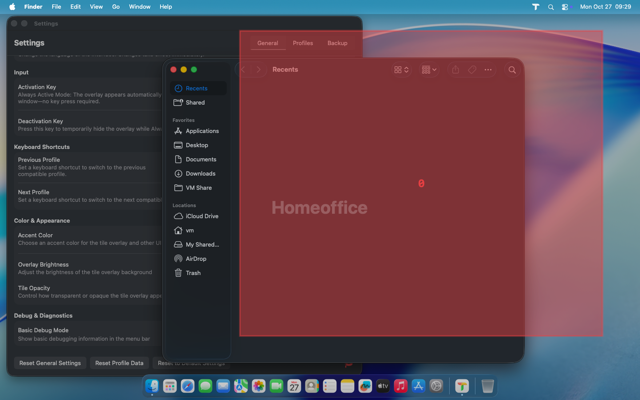Open the Trash in the Dock
Image resolution: width=640 pixels, height=400 pixels.
[x=488, y=386]
